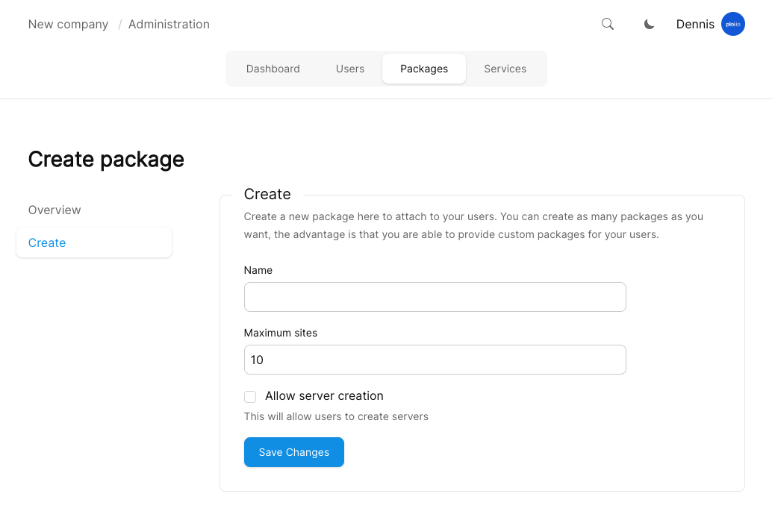Click the Allow server creation label text

point(324,395)
